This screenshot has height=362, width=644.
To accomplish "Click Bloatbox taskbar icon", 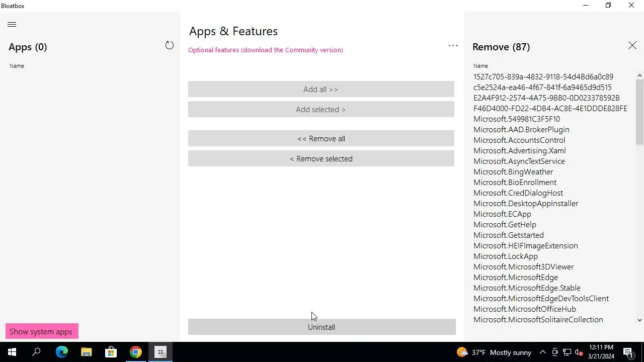I will click(x=160, y=352).
